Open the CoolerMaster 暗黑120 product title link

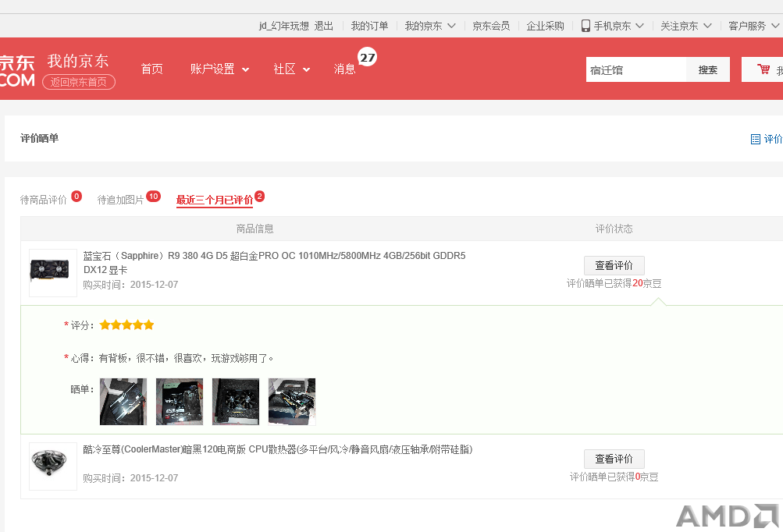(278, 449)
